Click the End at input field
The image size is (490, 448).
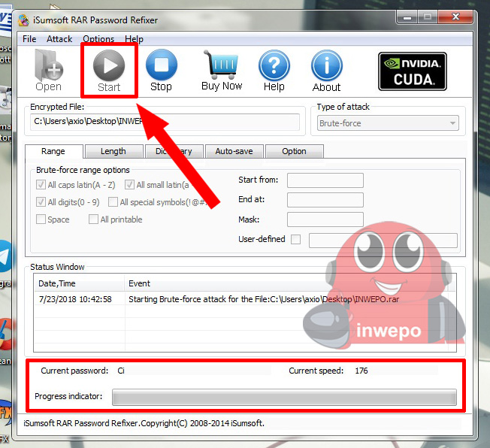pos(325,200)
